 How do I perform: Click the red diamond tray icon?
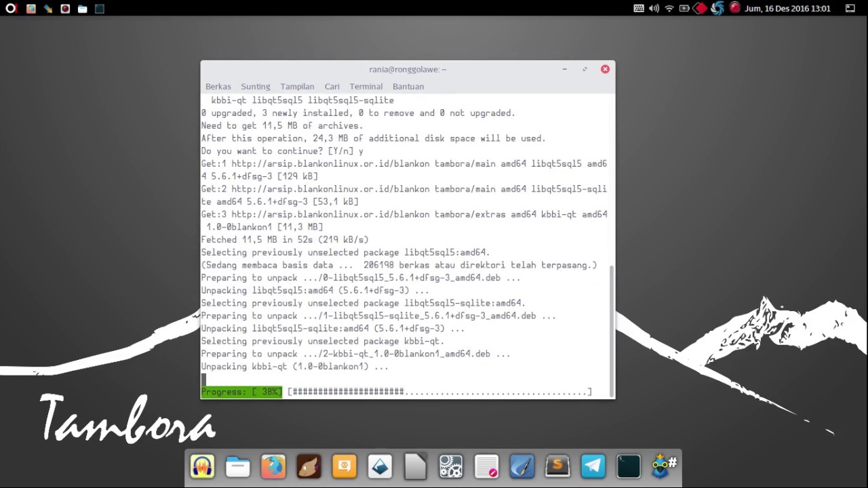click(701, 9)
